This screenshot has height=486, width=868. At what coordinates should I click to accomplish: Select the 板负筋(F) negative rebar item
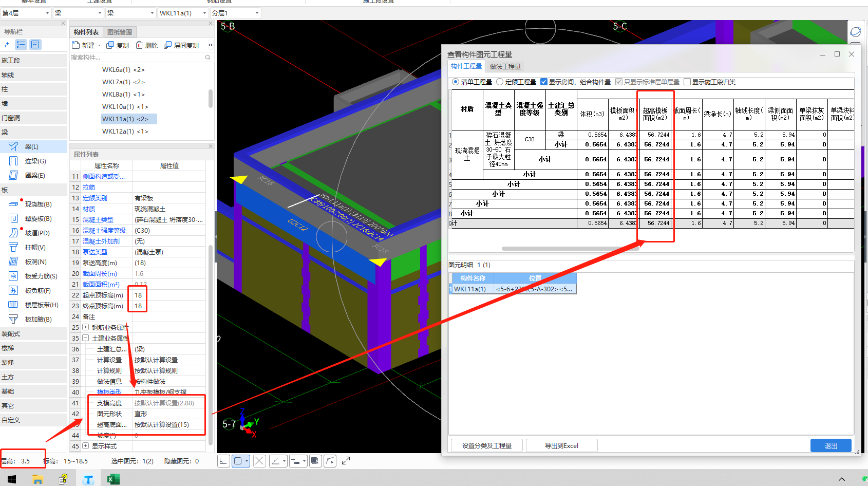click(31, 290)
